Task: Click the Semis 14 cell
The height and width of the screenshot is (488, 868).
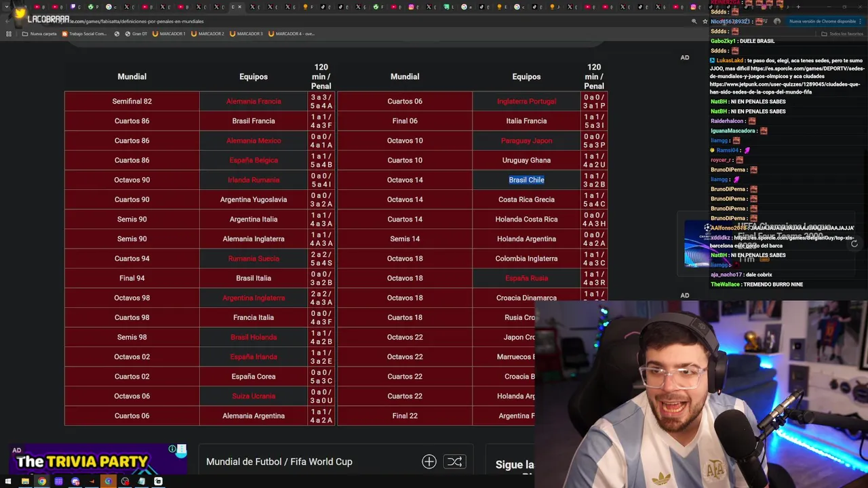Action: (x=405, y=239)
